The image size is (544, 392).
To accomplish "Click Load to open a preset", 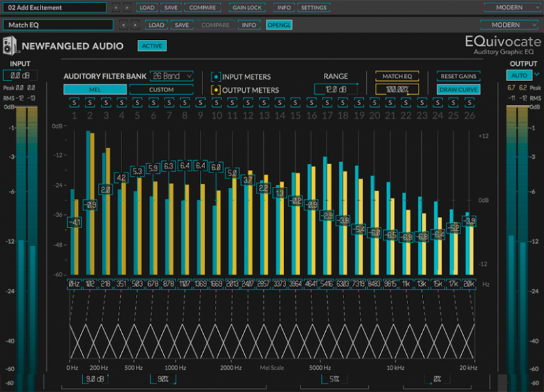I will coord(146,7).
